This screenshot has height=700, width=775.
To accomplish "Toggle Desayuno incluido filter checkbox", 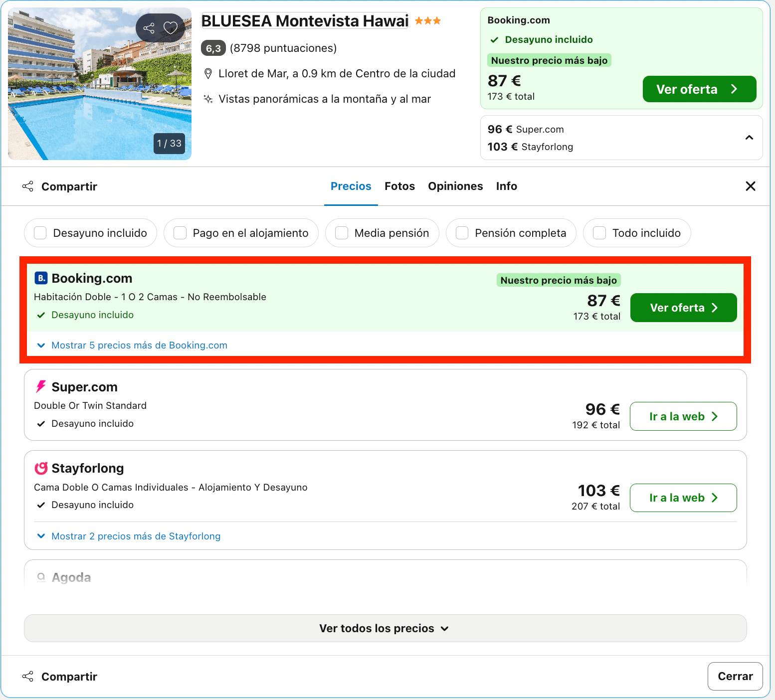I will point(40,233).
